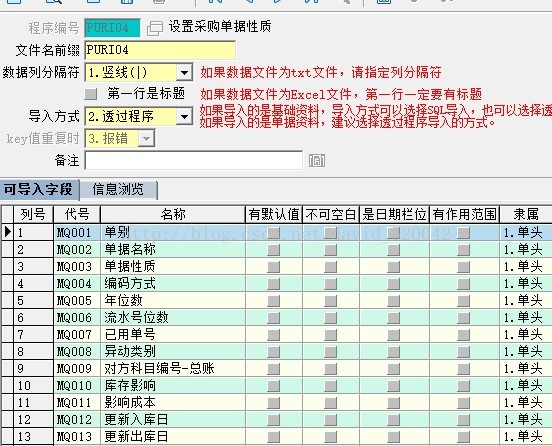Open the 数据列分隔符 dropdown arrow
This screenshot has width=552, height=446.
coord(184,73)
